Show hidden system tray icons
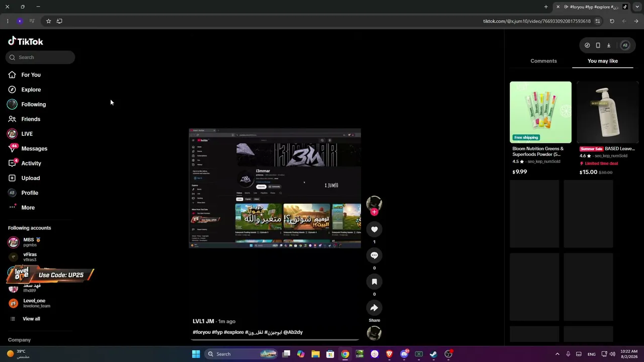The image size is (644, 362). coord(557,354)
